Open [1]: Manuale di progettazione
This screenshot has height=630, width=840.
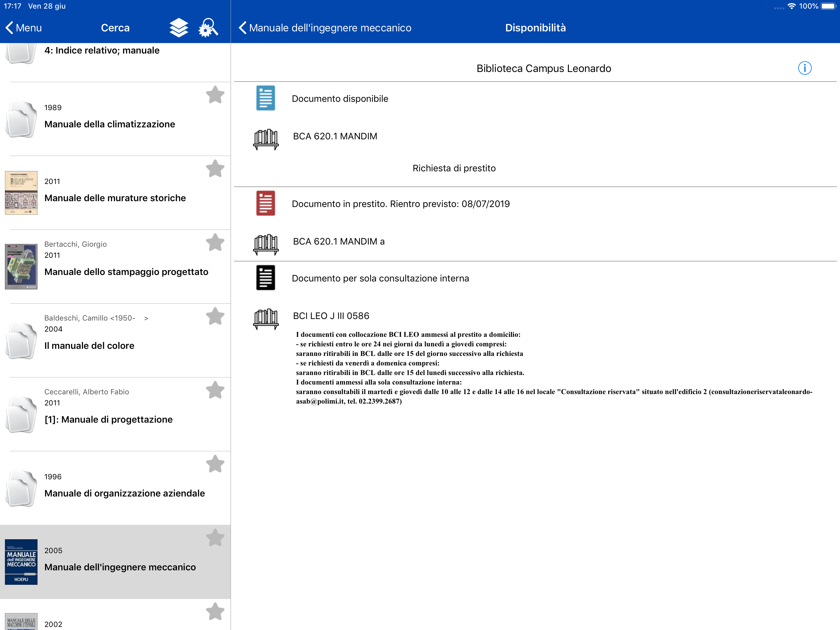click(109, 419)
